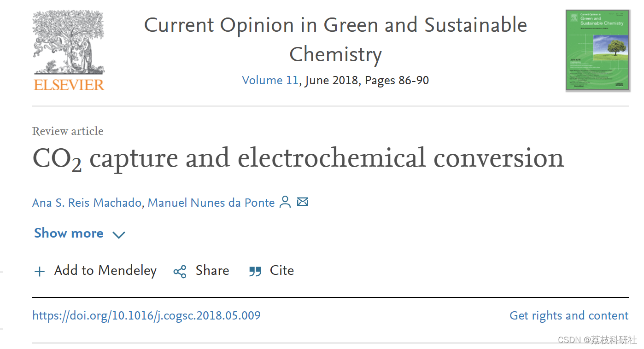This screenshot has height=349, width=644.
Task: Click the Show more text label
Action: 69,233
